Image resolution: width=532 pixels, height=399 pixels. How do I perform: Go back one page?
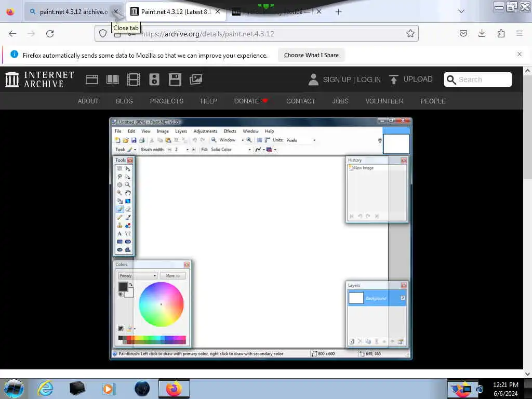[x=12, y=34]
